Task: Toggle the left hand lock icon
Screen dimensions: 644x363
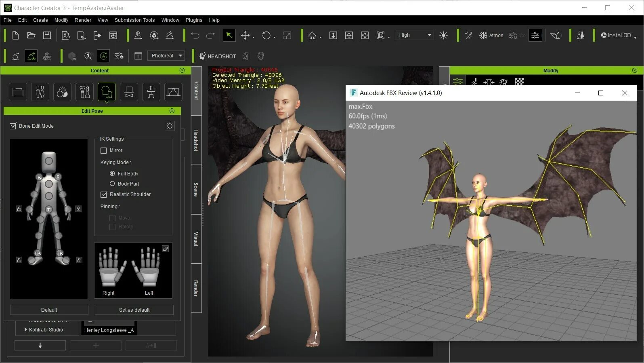Action: pyautogui.click(x=78, y=209)
